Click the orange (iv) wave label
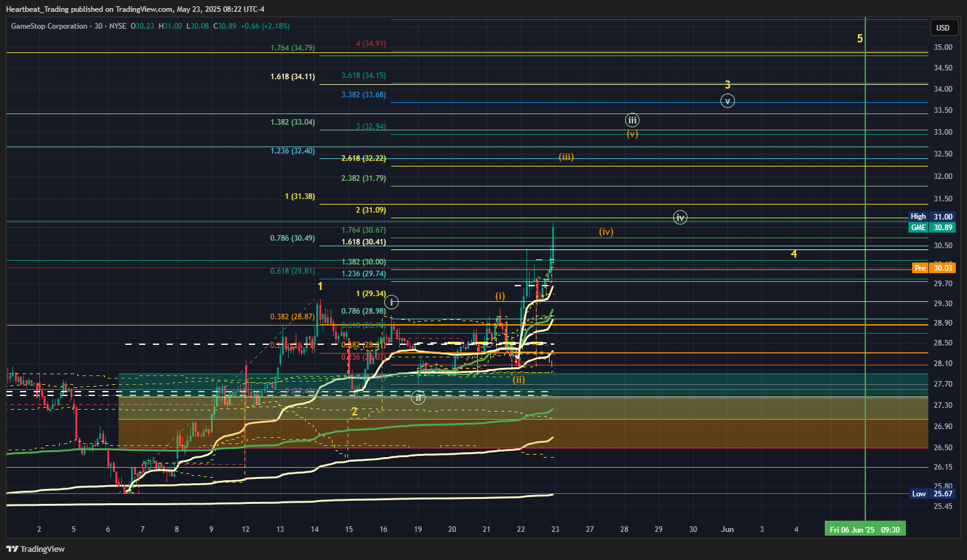 tap(606, 231)
